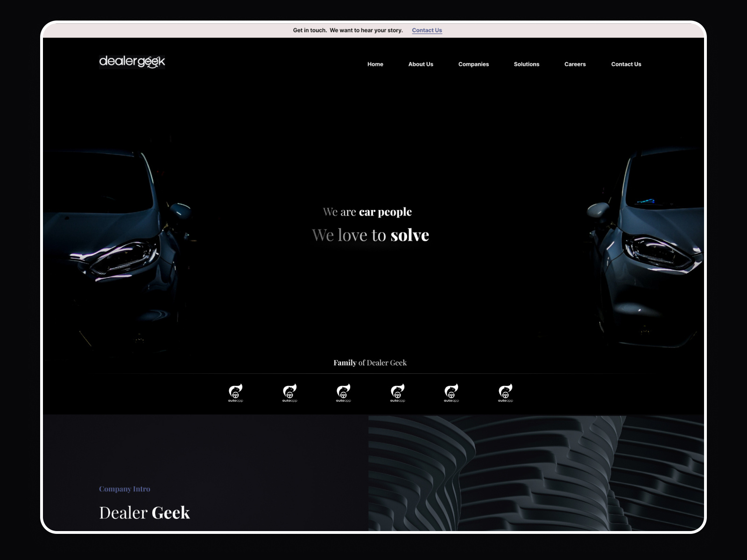Click the Family of Dealer Geek text

[370, 363]
